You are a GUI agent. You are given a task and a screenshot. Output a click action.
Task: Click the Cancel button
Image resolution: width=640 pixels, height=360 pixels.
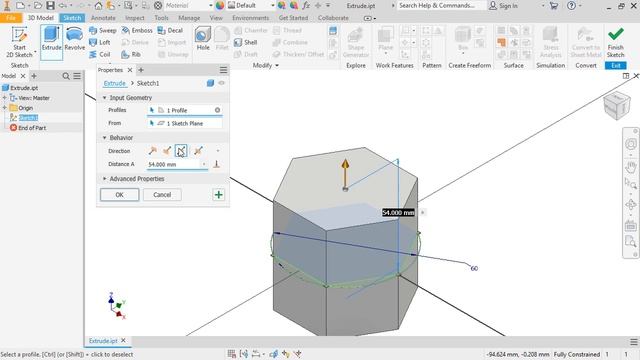(162, 195)
